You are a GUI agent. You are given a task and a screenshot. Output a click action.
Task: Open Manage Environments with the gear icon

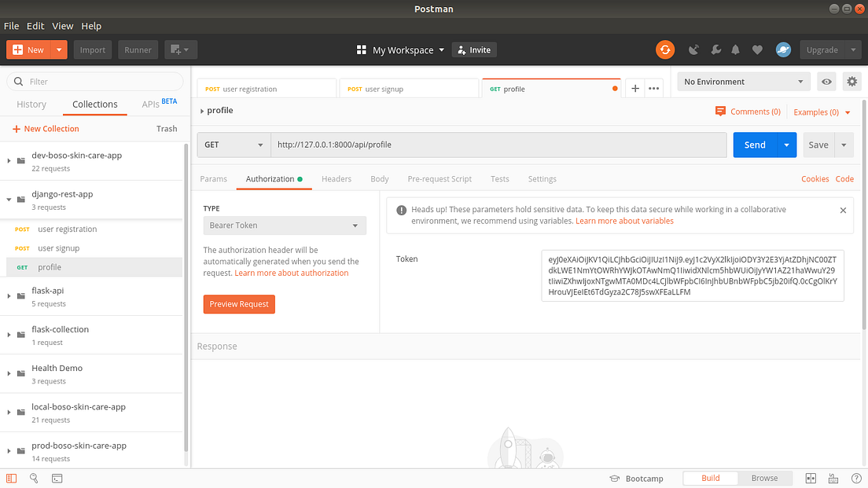click(851, 81)
